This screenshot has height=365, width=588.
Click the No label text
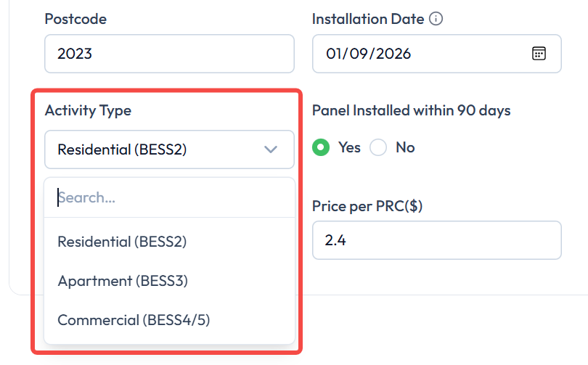pyautogui.click(x=405, y=147)
